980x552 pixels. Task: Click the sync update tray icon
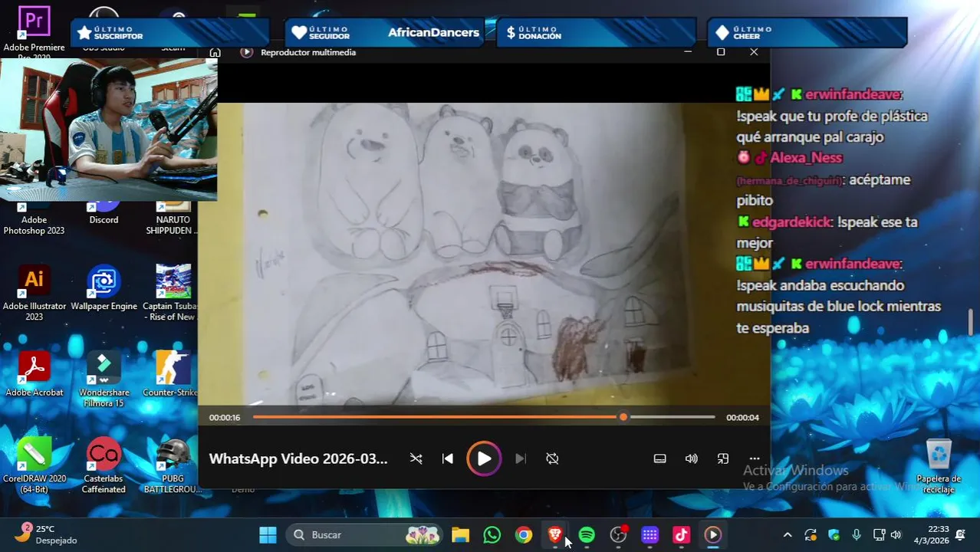tap(811, 534)
